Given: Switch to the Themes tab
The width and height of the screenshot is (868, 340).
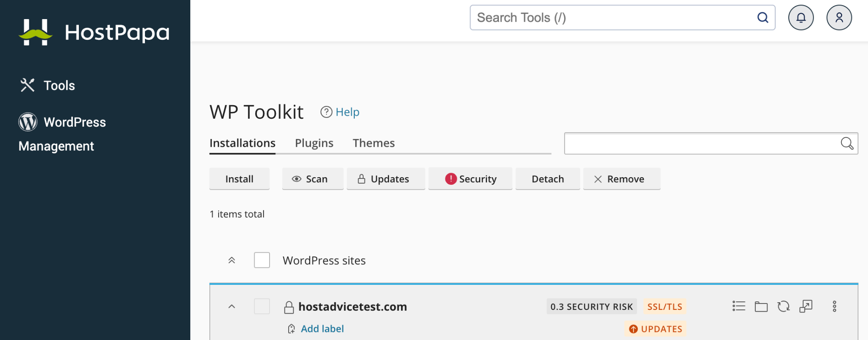Looking at the screenshot, I should point(373,143).
